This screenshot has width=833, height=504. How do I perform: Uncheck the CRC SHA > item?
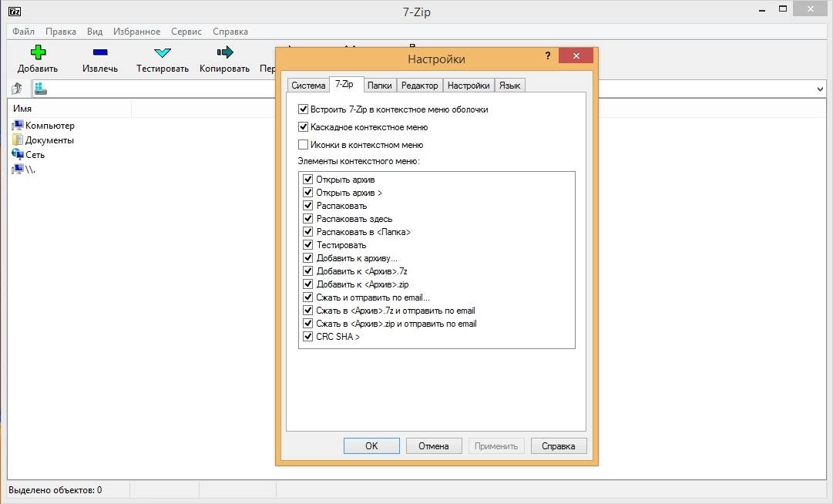307,337
